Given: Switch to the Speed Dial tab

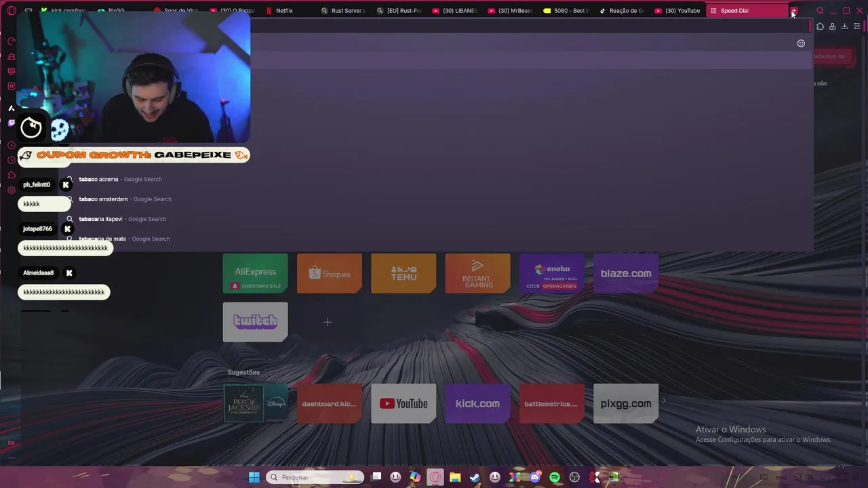Looking at the screenshot, I should 746,11.
